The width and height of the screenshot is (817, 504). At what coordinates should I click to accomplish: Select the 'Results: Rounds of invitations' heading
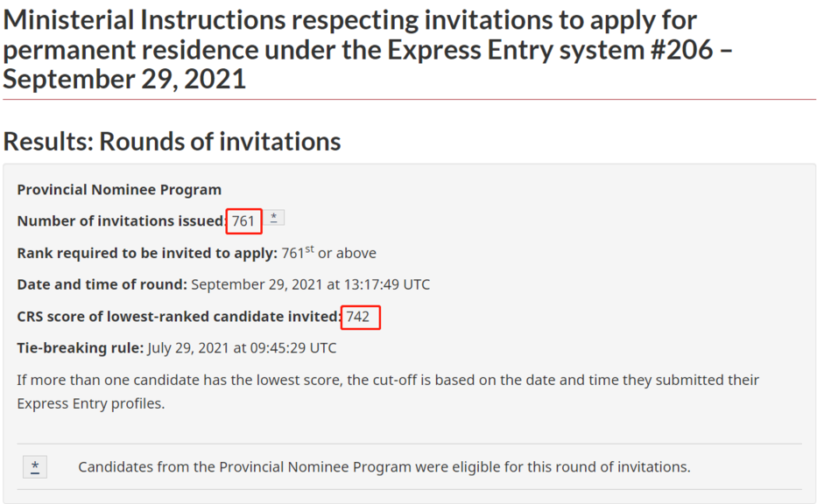(172, 142)
